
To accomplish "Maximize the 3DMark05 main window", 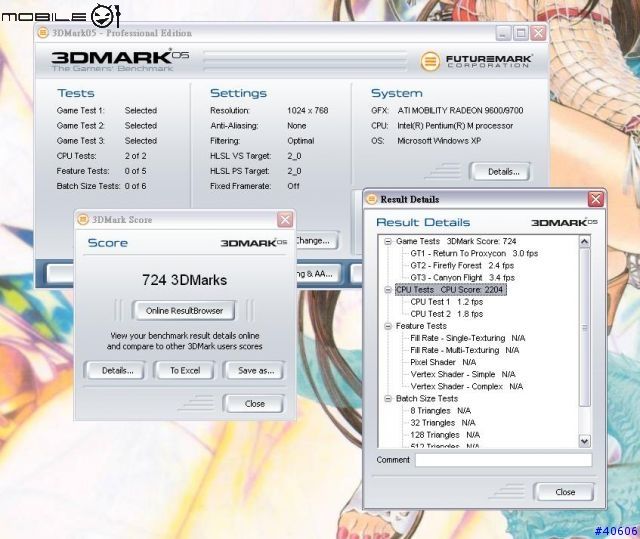I will (x=521, y=33).
